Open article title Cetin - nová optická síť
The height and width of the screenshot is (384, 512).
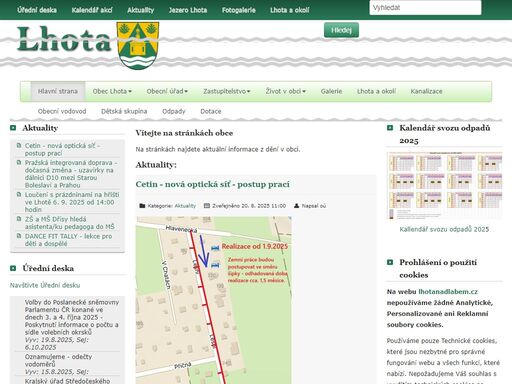pyautogui.click(x=213, y=184)
